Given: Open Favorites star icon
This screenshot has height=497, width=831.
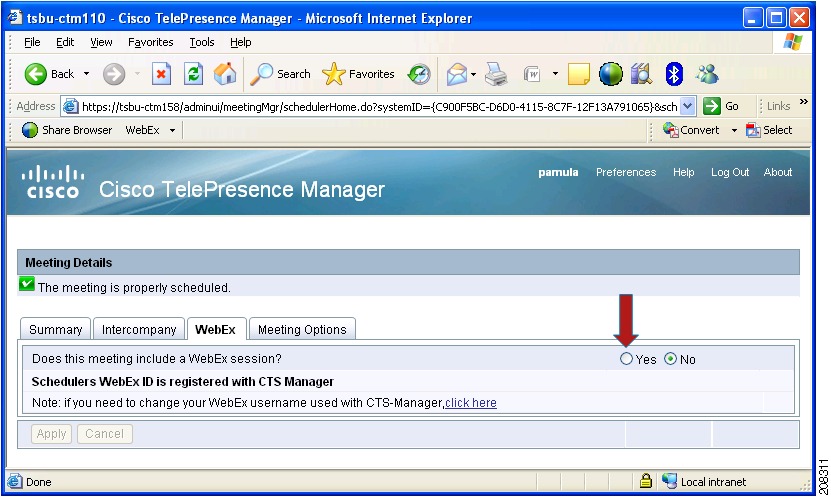Looking at the screenshot, I should pos(333,74).
